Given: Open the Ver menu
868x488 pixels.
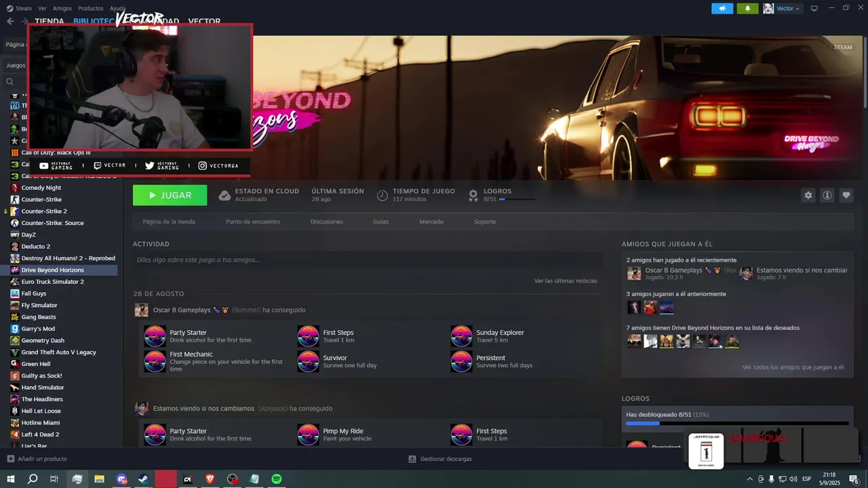Looking at the screenshot, I should pos(42,8).
